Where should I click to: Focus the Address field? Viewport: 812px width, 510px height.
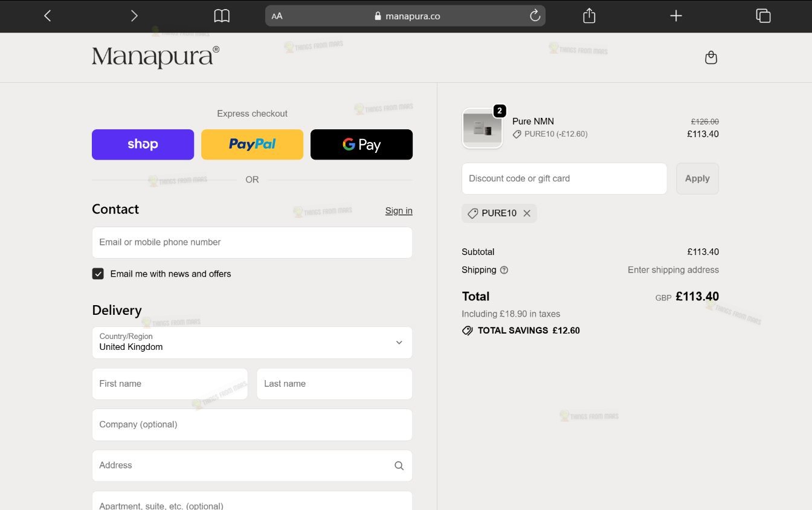(x=252, y=465)
